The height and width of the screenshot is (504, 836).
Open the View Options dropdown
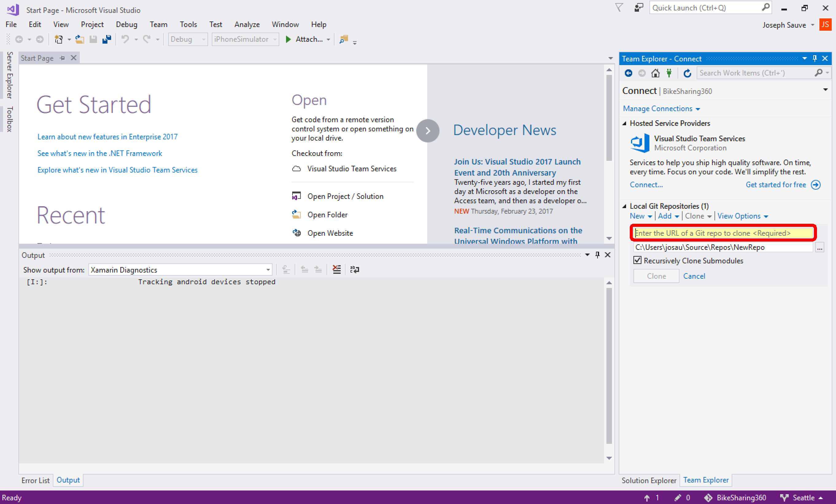pos(743,216)
